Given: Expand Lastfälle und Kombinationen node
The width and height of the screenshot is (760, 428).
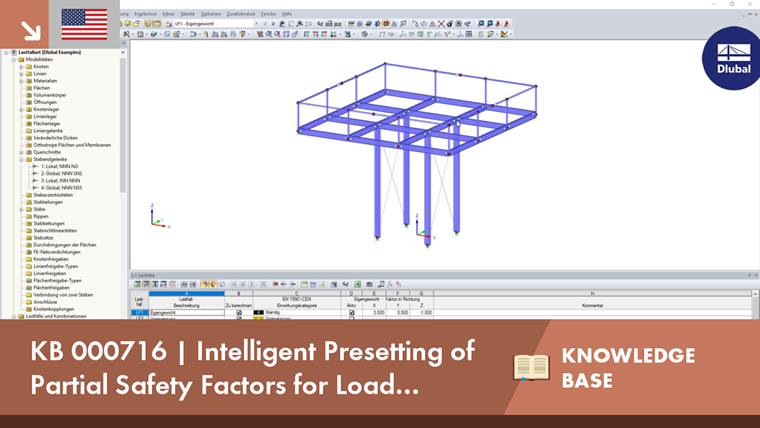Looking at the screenshot, I should tap(14, 316).
